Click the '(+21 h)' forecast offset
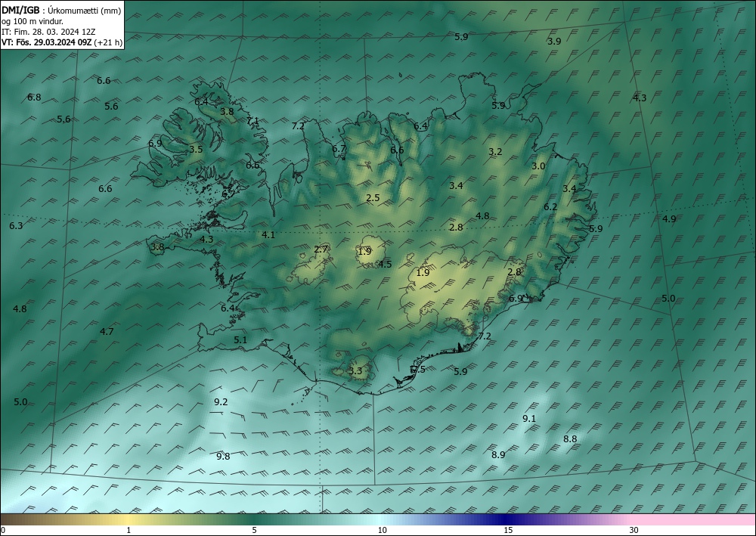This screenshot has height=536, width=756. [x=108, y=42]
